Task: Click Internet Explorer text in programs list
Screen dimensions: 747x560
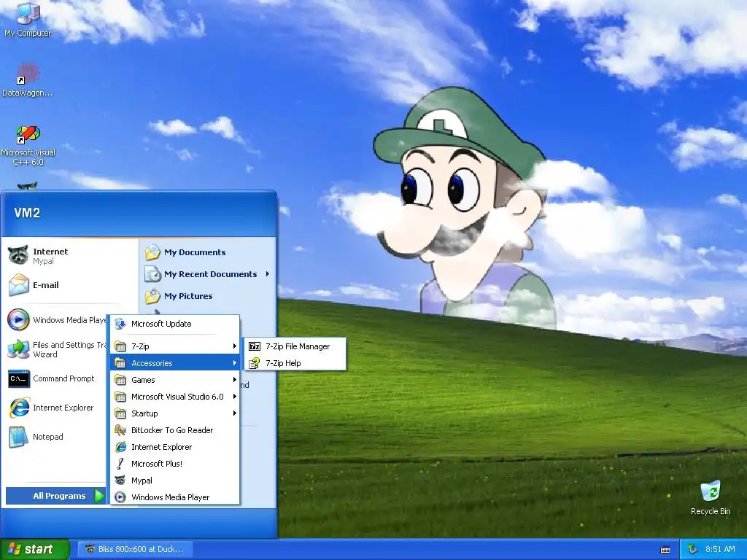Action: (x=161, y=447)
